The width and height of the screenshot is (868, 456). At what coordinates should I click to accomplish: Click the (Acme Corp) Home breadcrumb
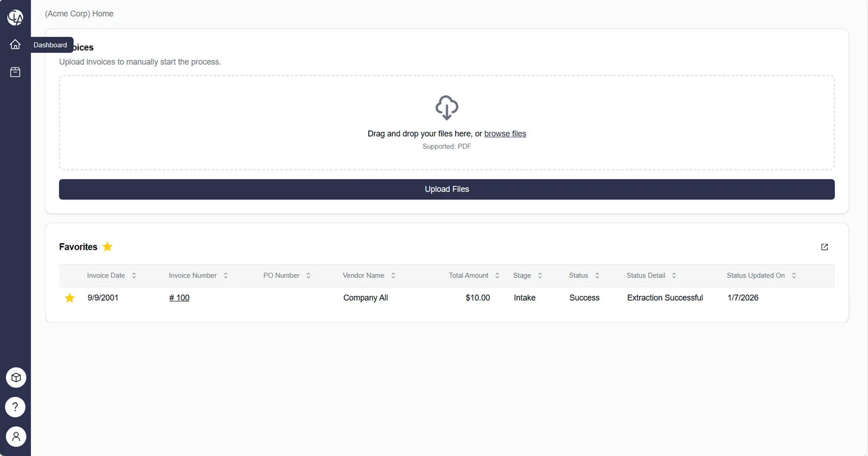pos(79,14)
